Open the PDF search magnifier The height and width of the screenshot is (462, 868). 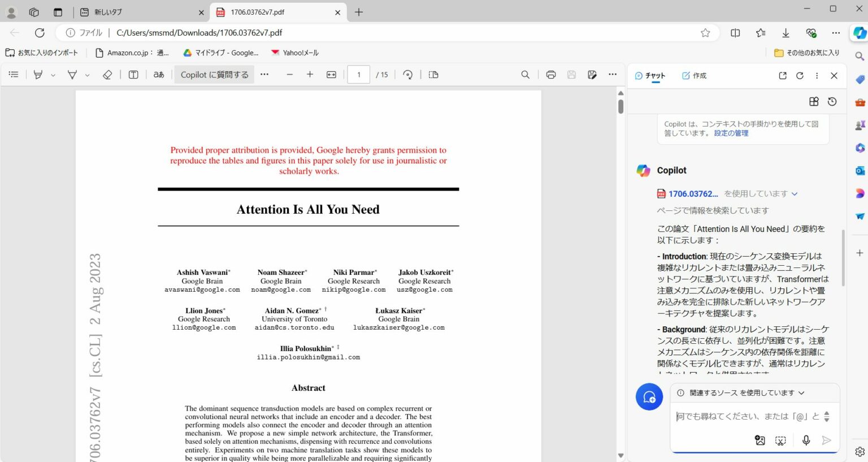tap(525, 75)
